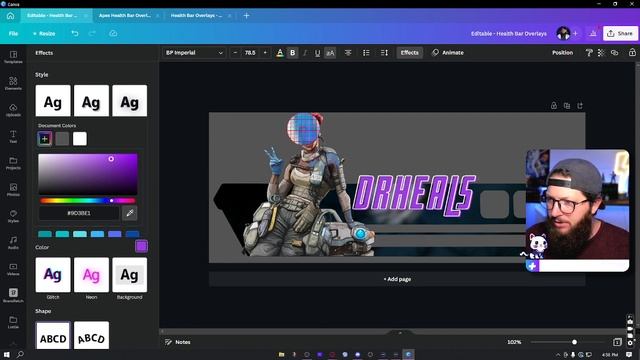This screenshot has width=640, height=360.
Task: Go to Canva home icon
Action: (x=10, y=16)
